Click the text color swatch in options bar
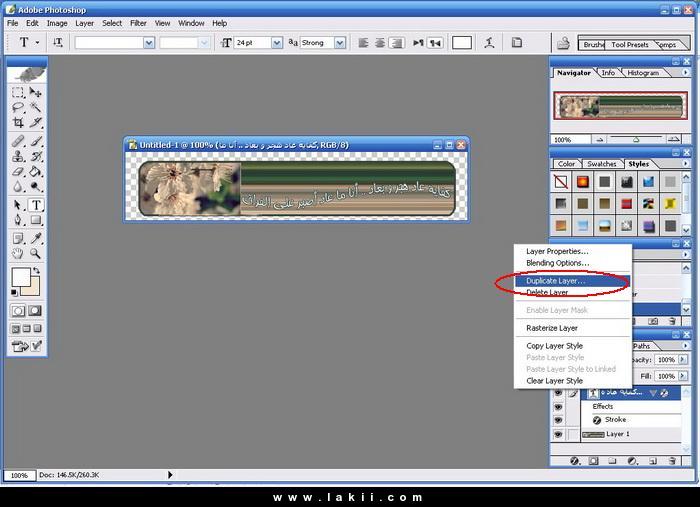 click(462, 43)
